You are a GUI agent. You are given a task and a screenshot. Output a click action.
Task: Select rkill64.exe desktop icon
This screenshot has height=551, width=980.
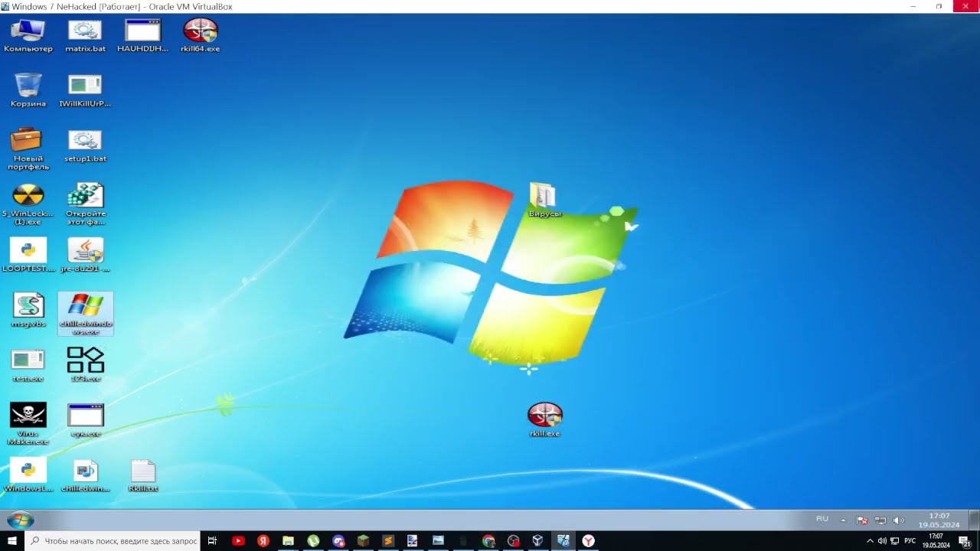[201, 36]
